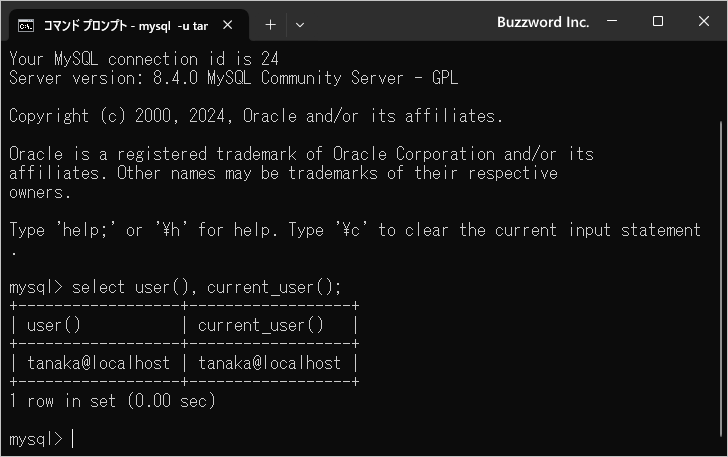This screenshot has height=457, width=728.
Task: Close the terminal window
Action: point(702,22)
